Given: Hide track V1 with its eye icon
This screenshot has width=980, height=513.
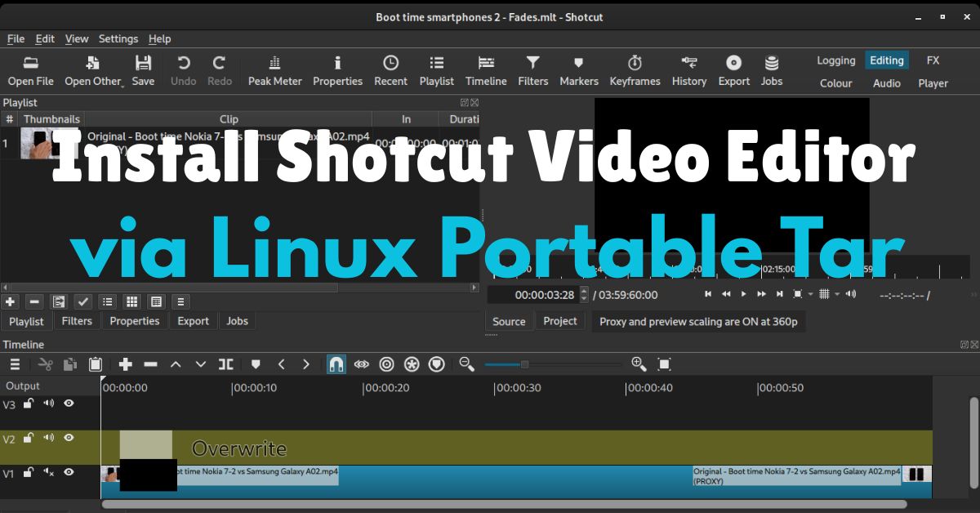Looking at the screenshot, I should (69, 472).
